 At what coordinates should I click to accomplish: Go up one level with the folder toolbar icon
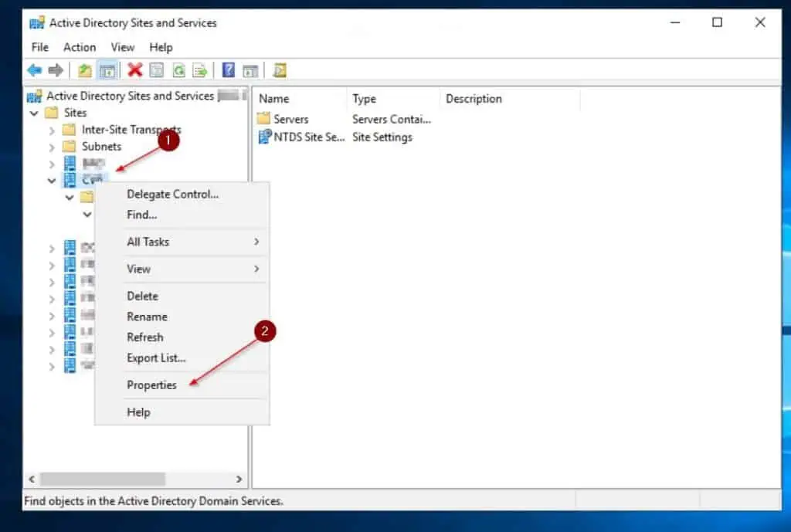(x=85, y=70)
